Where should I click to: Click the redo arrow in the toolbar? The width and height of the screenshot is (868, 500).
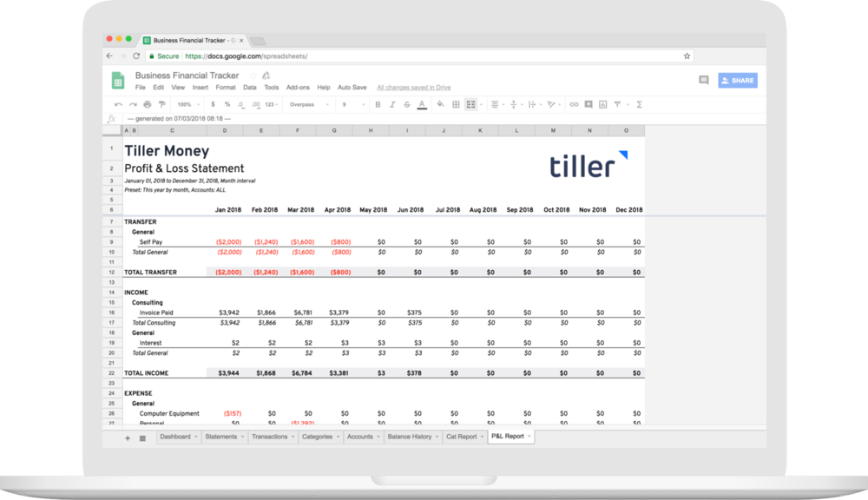click(133, 104)
